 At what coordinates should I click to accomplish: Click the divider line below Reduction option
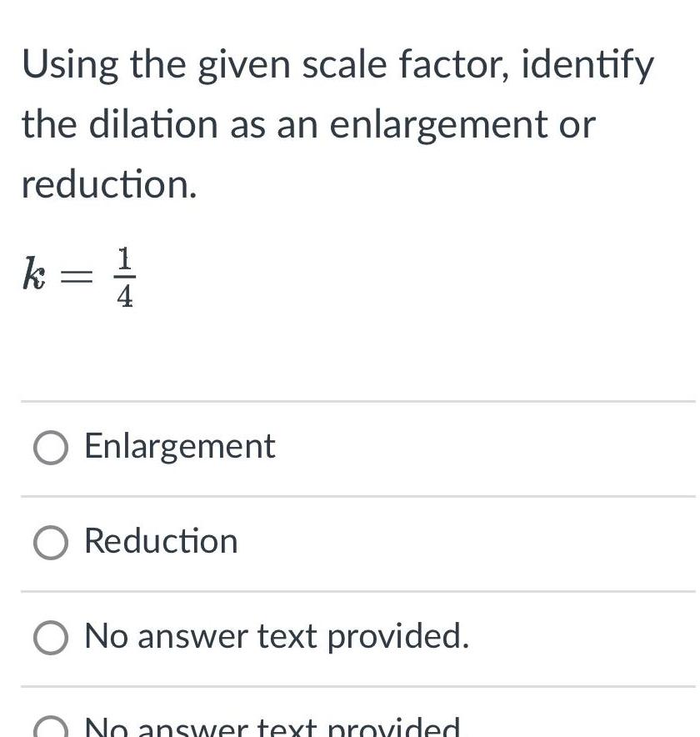click(x=350, y=589)
